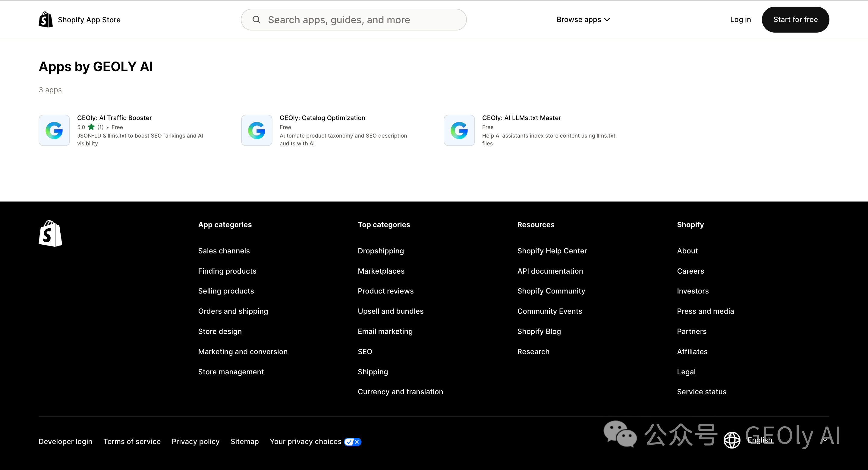
Task: Open the Legal link
Action: point(686,372)
